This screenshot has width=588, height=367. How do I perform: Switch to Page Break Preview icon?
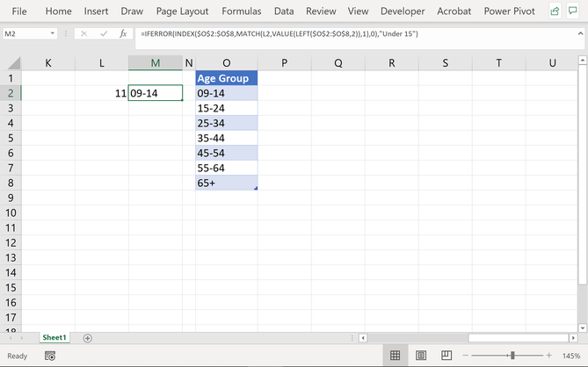point(446,355)
